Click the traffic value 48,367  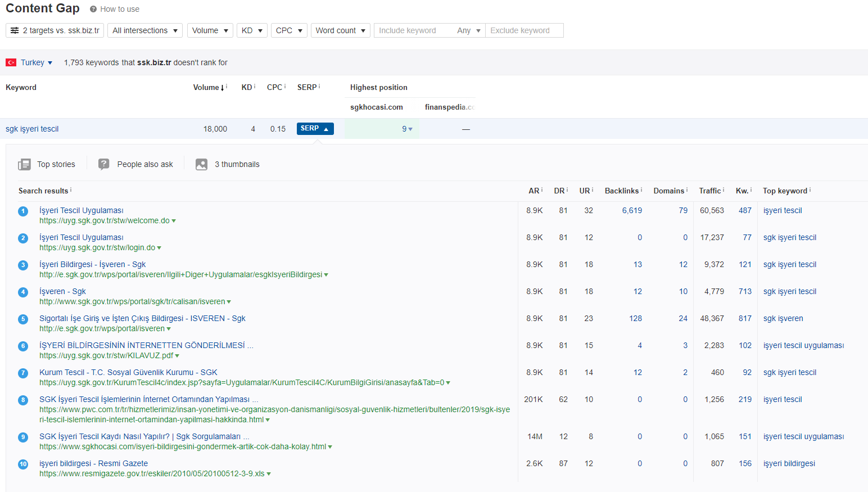coord(712,318)
